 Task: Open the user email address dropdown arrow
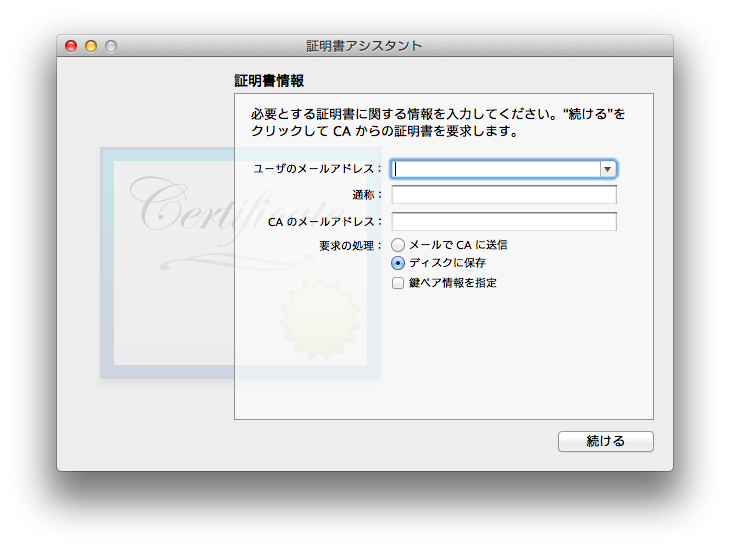click(608, 169)
